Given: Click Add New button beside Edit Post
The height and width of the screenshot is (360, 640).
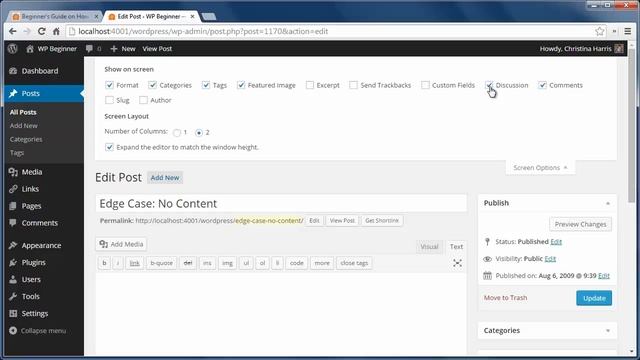Looking at the screenshot, I should point(165,178).
